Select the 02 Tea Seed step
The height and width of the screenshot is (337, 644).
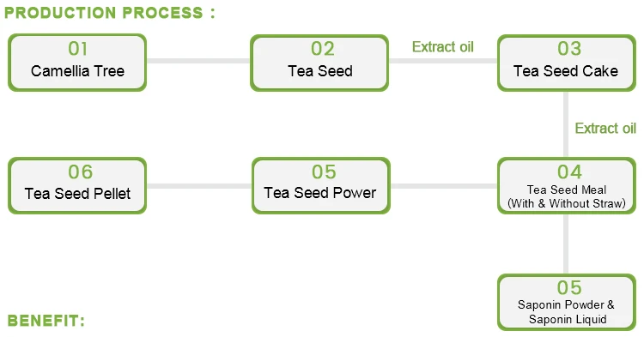(319, 63)
